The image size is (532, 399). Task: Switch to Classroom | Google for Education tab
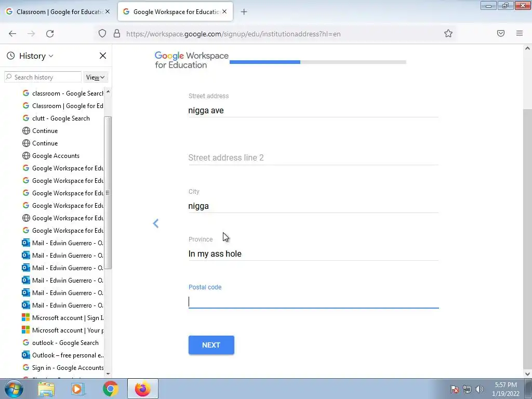tap(58, 12)
